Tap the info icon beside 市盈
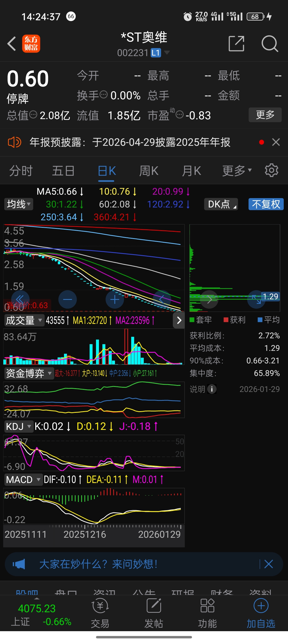288x644 pixels. (180, 115)
